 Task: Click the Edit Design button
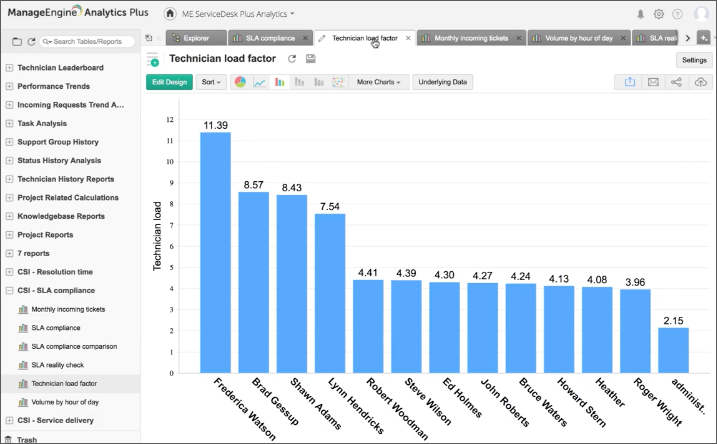point(169,82)
